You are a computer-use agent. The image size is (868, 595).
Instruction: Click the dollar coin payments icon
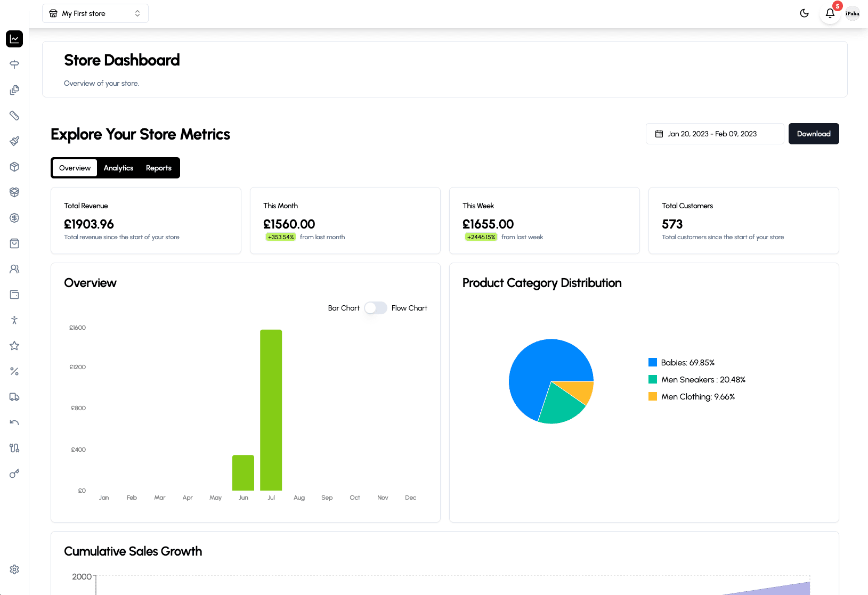(14, 218)
